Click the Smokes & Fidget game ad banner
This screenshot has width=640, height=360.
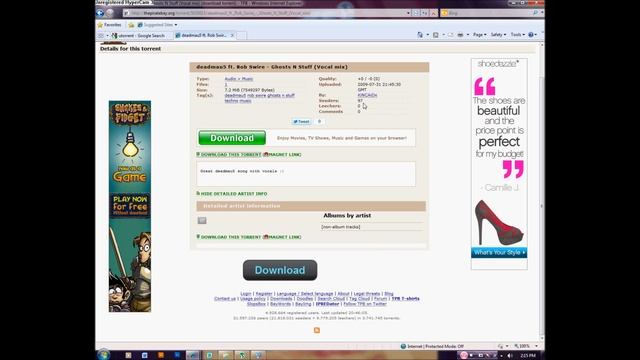click(x=130, y=207)
